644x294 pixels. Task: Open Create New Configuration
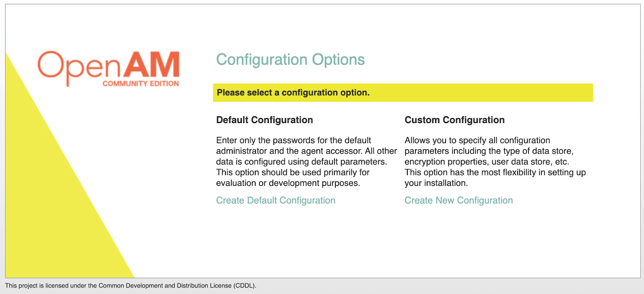pyautogui.click(x=458, y=200)
